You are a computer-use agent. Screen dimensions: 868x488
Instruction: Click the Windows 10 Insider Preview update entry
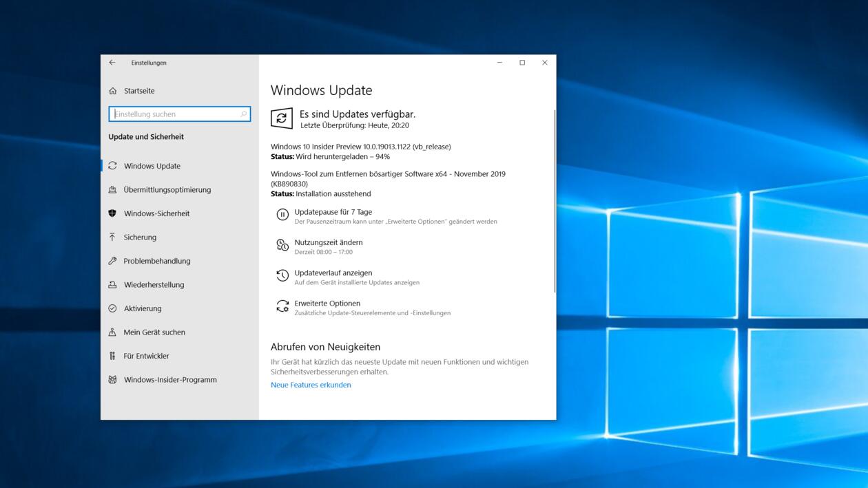point(361,147)
